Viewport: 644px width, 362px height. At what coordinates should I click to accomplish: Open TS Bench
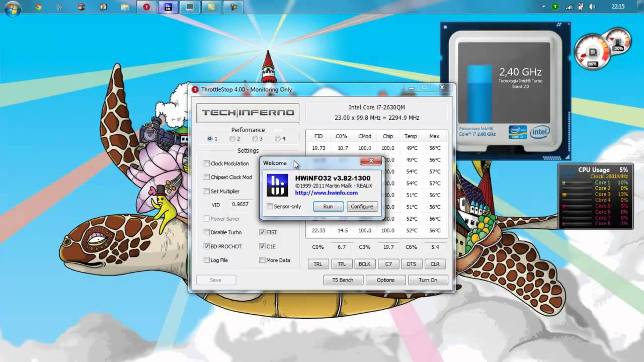pos(343,280)
